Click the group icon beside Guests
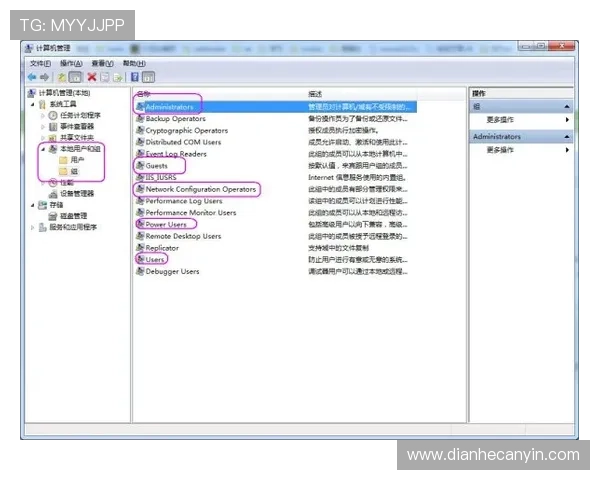Viewport: 600px width, 480px height. [140, 165]
